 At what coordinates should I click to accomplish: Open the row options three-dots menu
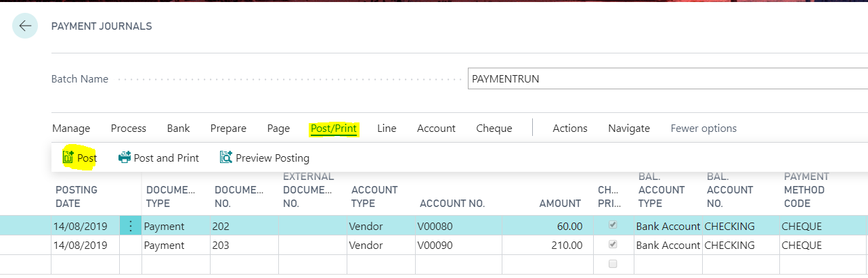tap(131, 227)
